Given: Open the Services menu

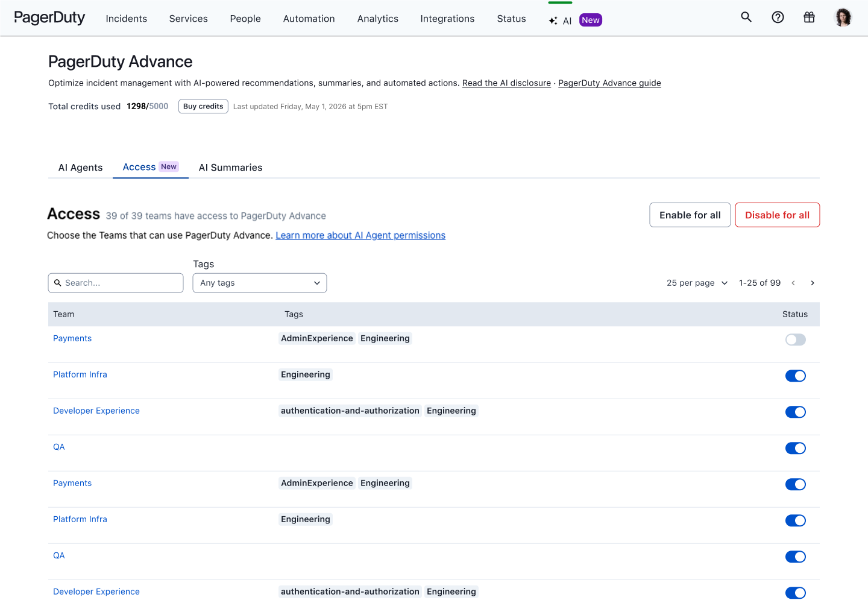Looking at the screenshot, I should pyautogui.click(x=189, y=19).
